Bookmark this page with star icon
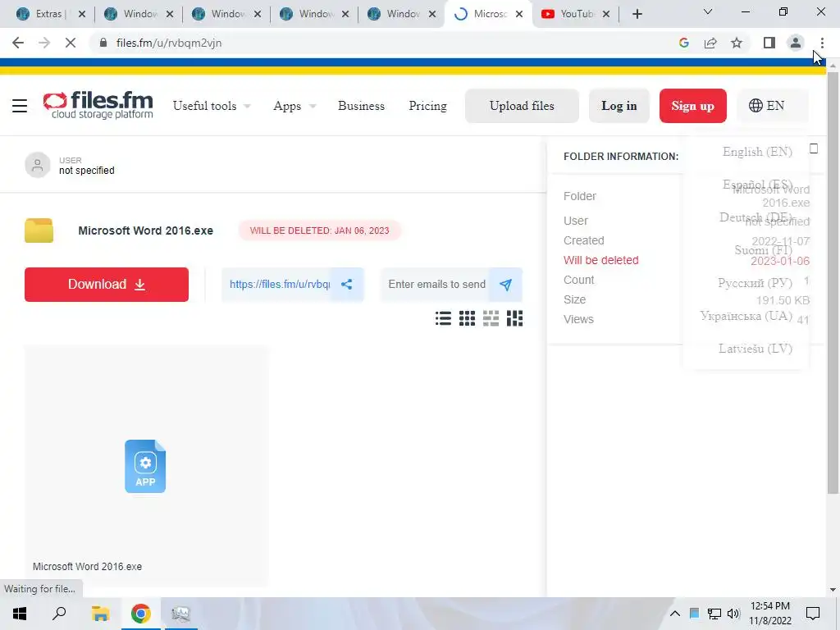The image size is (840, 630). [737, 43]
